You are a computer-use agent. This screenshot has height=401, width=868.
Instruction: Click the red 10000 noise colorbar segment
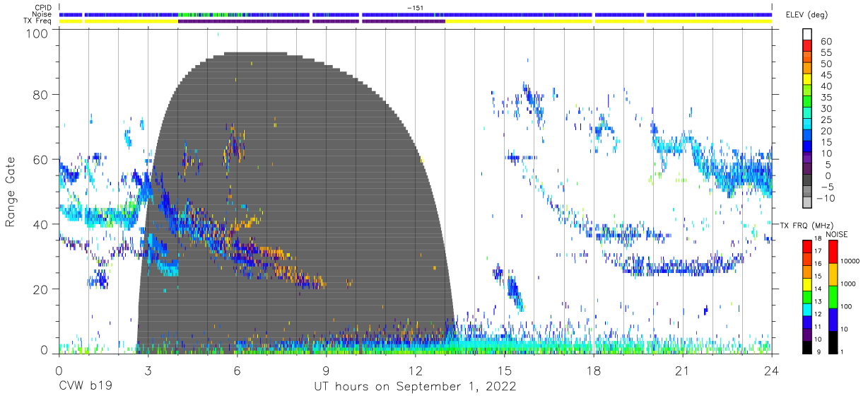point(832,252)
